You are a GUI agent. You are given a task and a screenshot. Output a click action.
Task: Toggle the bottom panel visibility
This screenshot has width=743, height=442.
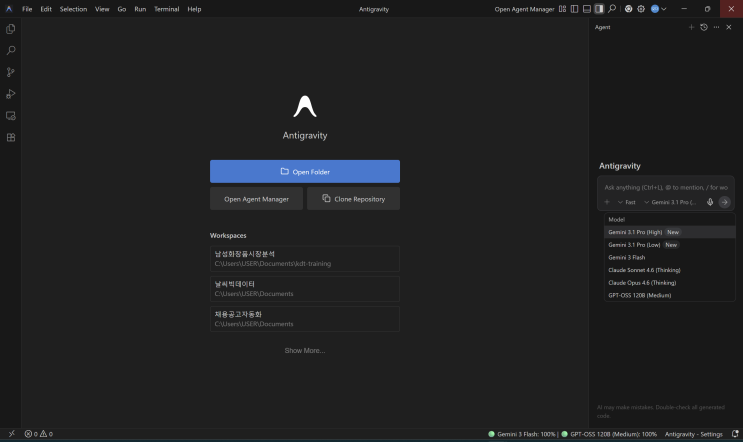587,9
